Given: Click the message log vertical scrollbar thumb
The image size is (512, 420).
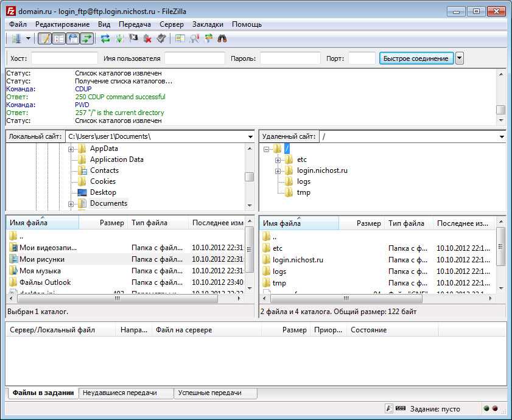Looking at the screenshot, I should point(500,110).
